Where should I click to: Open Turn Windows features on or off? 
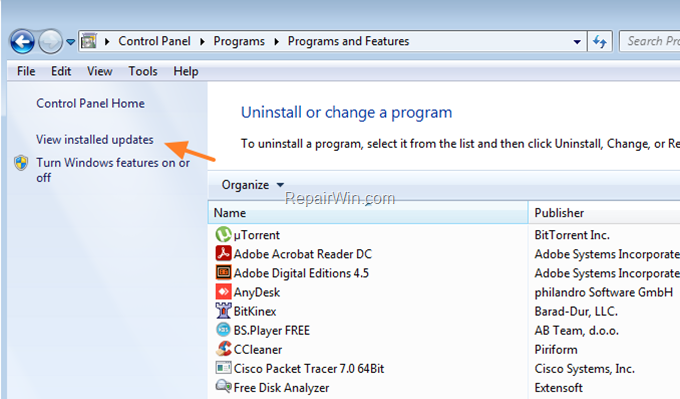tap(113, 170)
